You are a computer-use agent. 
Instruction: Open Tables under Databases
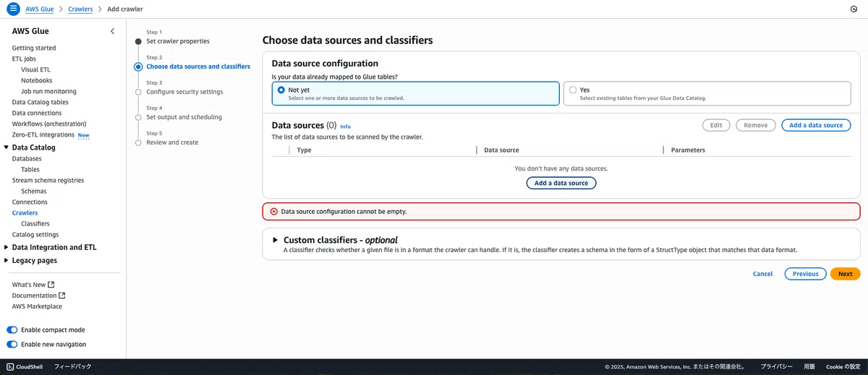(30, 169)
